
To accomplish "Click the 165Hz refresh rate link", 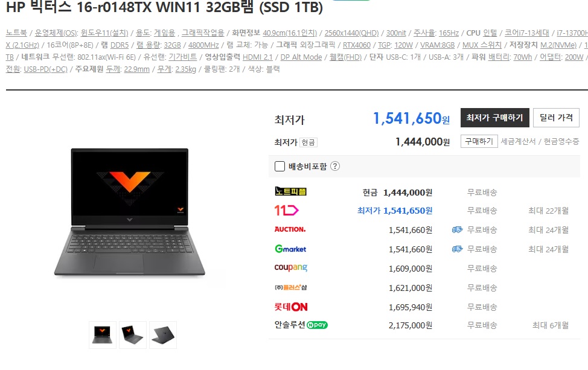I will coord(449,33).
